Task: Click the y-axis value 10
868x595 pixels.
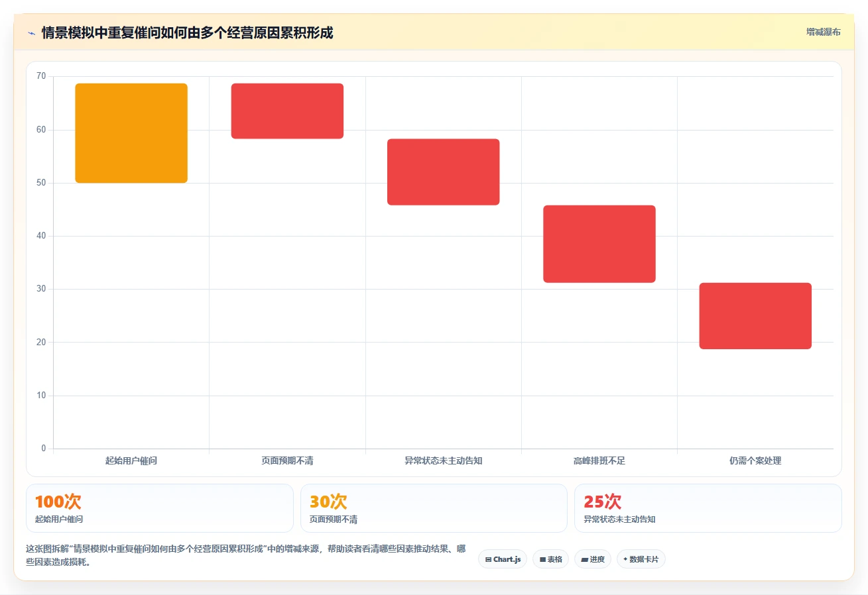Action: point(41,396)
